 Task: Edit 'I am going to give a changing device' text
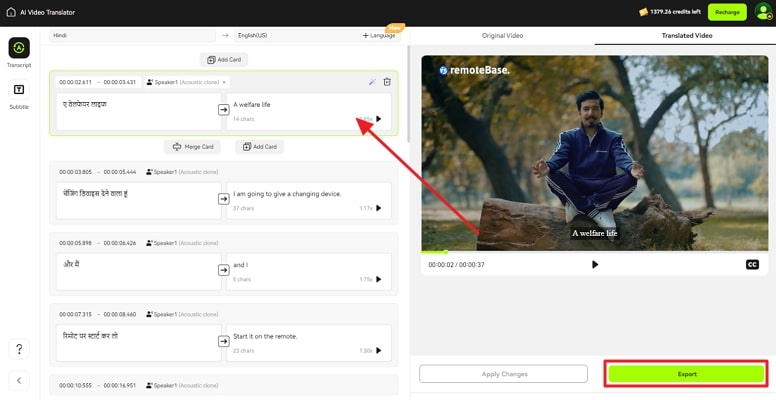pos(308,200)
